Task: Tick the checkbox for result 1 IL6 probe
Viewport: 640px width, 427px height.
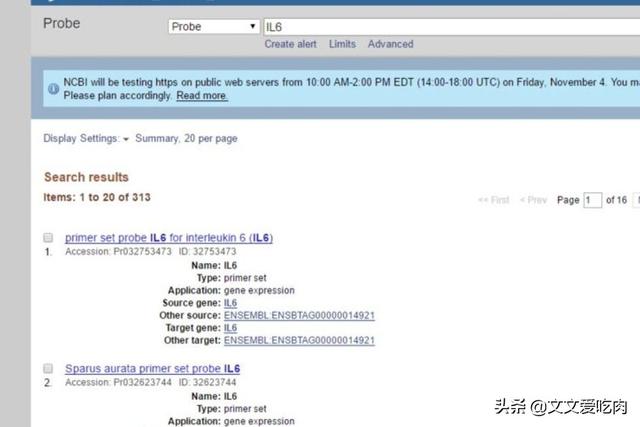Action: point(47,238)
